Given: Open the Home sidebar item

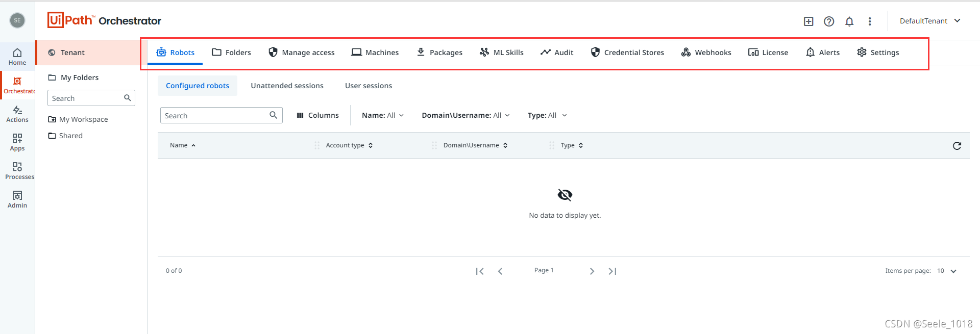Looking at the screenshot, I should click(x=17, y=57).
